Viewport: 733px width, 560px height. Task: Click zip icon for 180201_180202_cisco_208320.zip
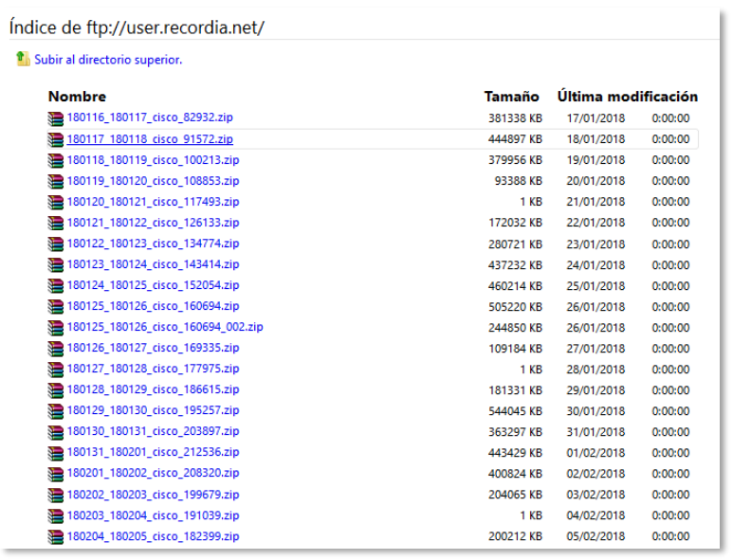55,474
